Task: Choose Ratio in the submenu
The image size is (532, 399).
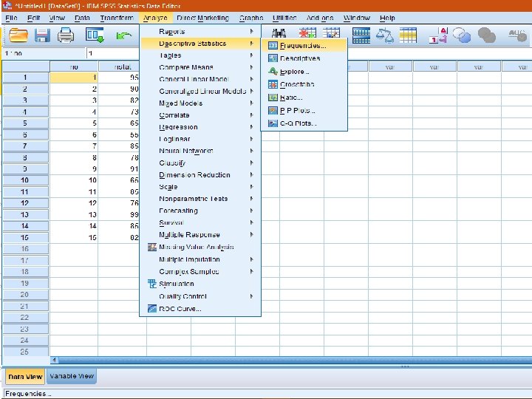Action: 304,98
